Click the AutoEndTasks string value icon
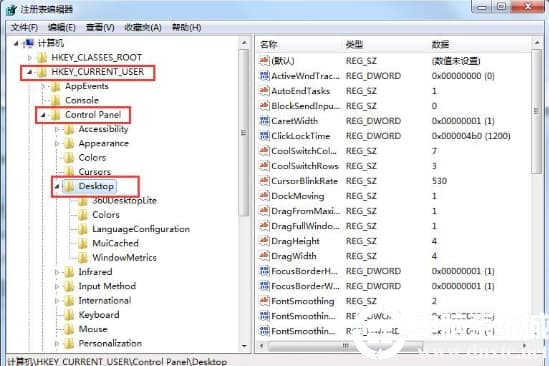Image resolution: width=549 pixels, height=366 pixels. pos(264,91)
